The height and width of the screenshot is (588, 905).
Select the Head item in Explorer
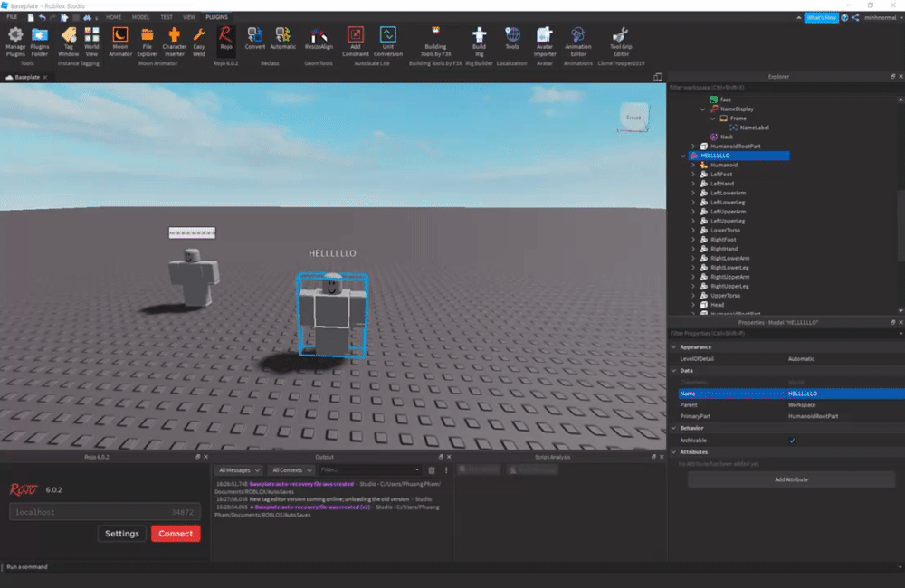717,305
